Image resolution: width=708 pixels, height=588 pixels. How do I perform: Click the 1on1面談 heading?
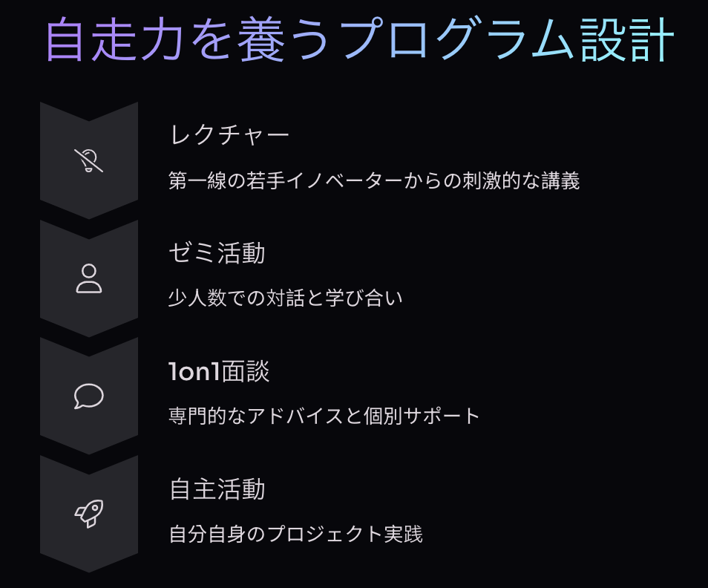pos(219,371)
